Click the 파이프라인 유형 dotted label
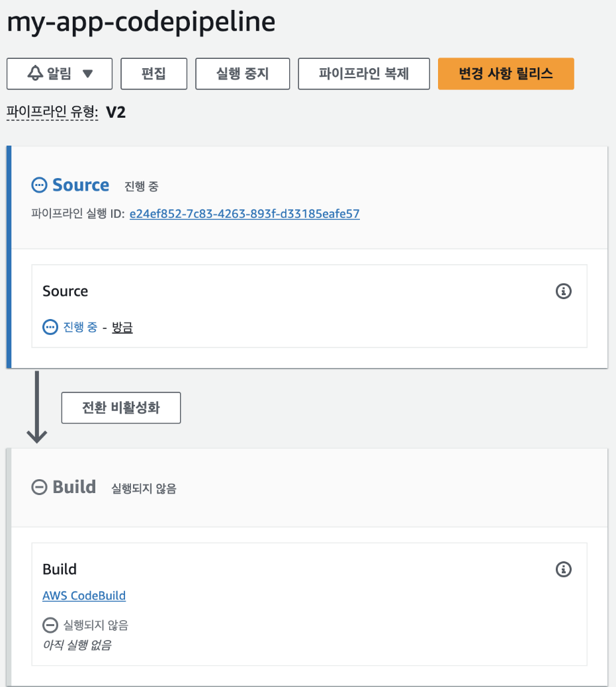Screen dimensions: 616x687 [52, 112]
